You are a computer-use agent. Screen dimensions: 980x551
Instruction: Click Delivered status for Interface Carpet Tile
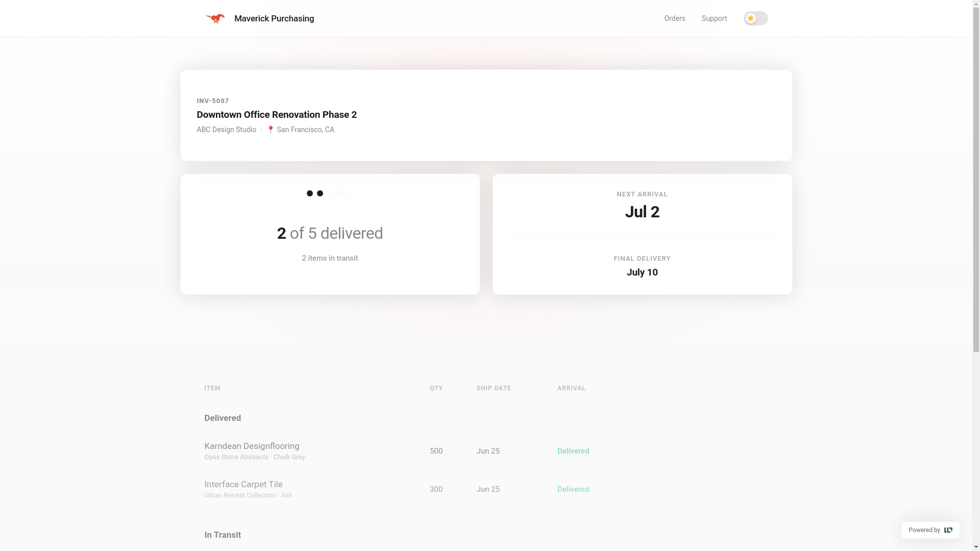point(573,489)
